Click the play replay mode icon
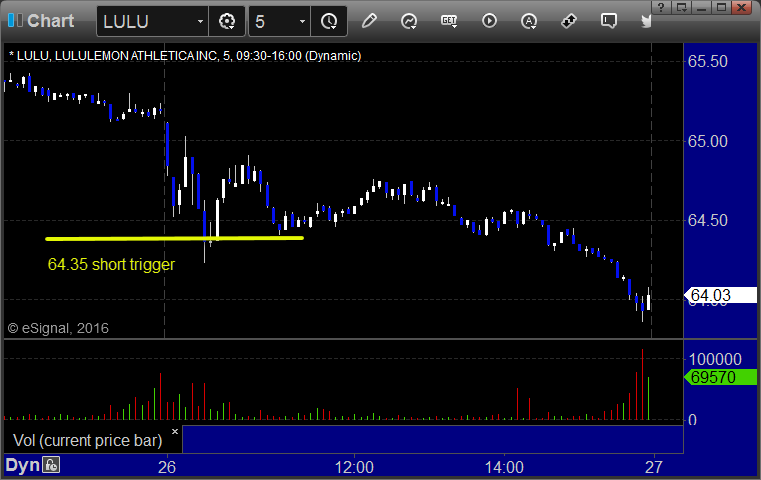761x480 pixels. [x=489, y=21]
